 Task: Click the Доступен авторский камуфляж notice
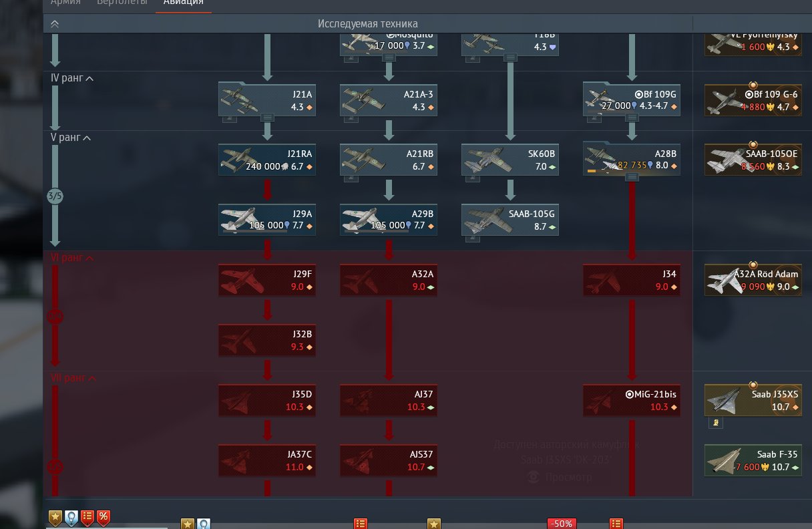click(x=566, y=444)
